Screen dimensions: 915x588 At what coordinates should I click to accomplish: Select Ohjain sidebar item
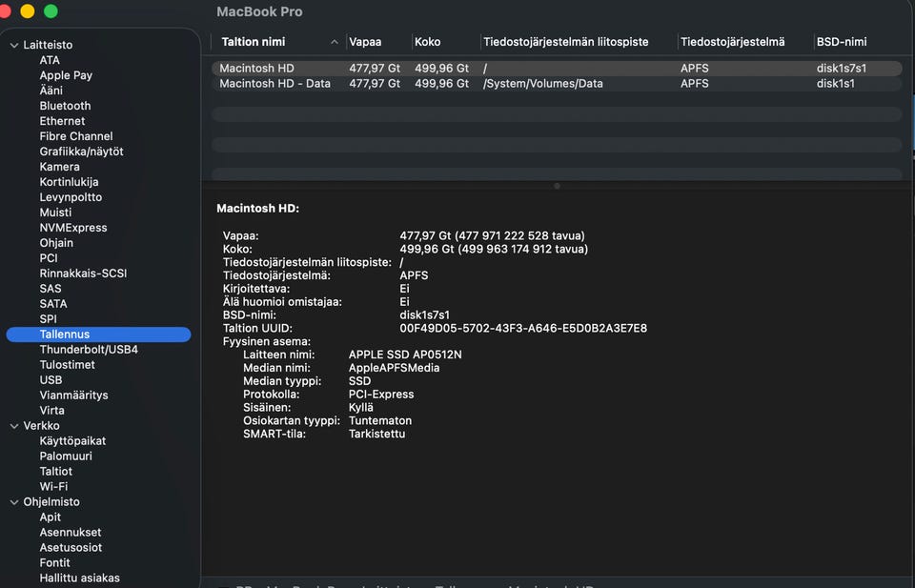pyautogui.click(x=56, y=243)
